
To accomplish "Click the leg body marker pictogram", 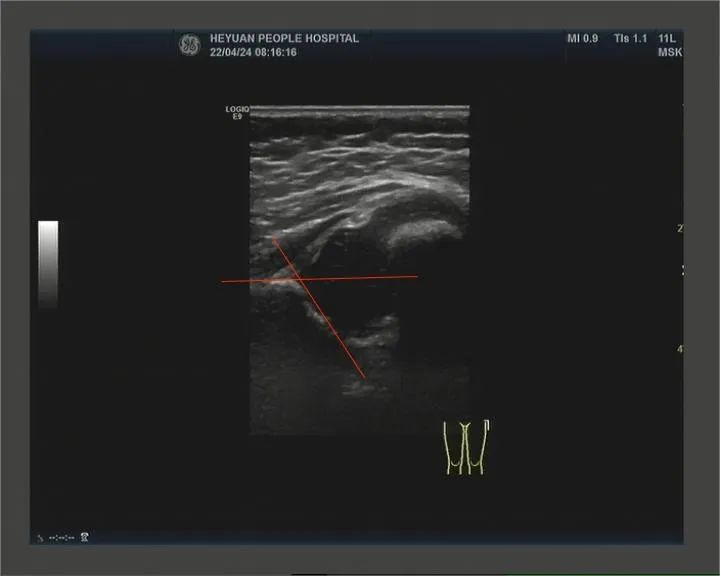I will tap(466, 447).
